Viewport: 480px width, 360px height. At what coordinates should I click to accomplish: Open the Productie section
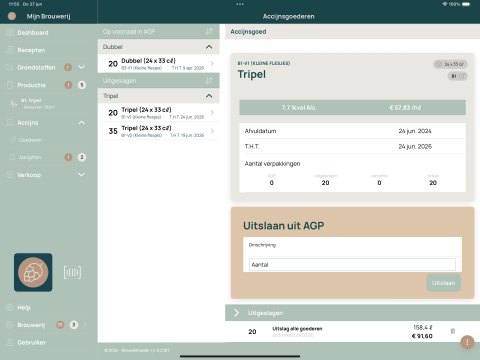(31, 85)
